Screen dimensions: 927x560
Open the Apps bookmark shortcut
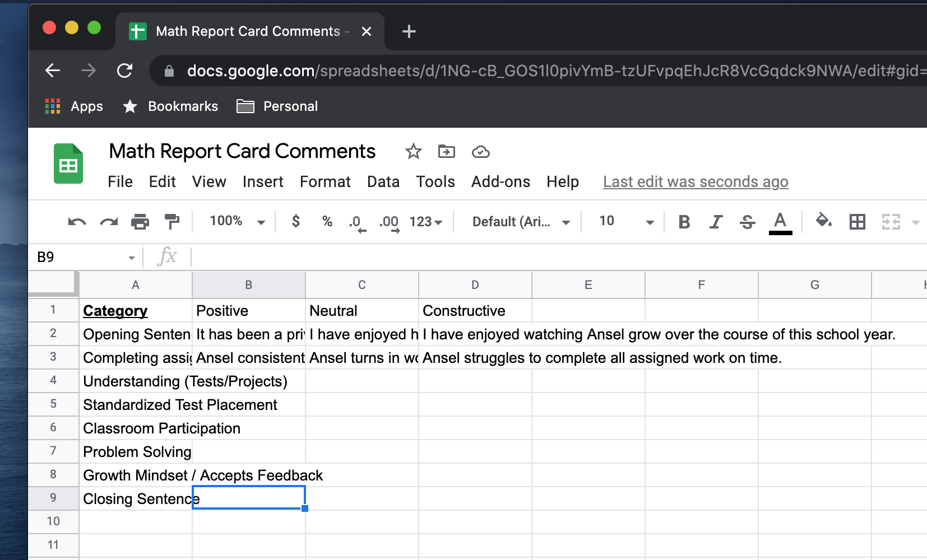click(x=74, y=106)
